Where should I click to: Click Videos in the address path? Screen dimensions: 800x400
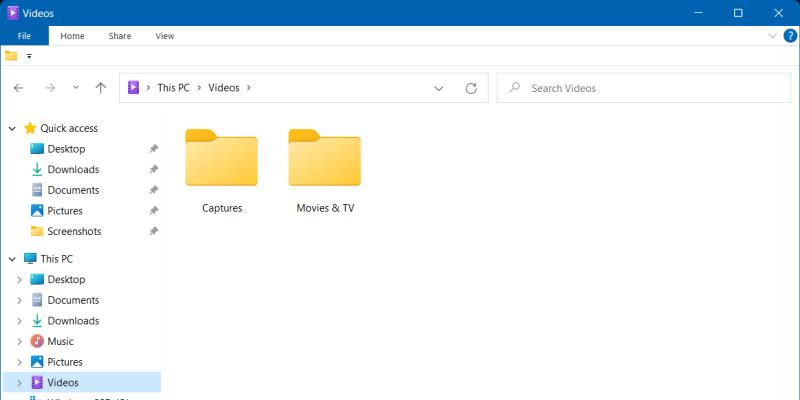pos(224,88)
